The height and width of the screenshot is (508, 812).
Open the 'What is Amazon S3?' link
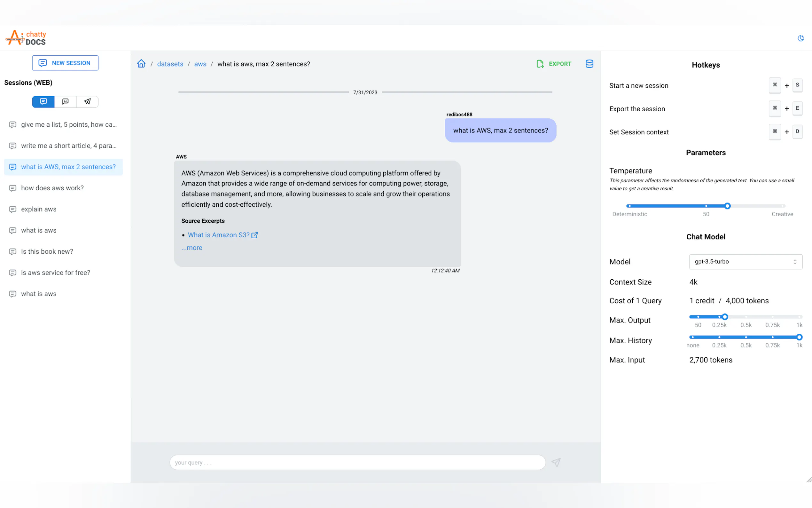(218, 235)
